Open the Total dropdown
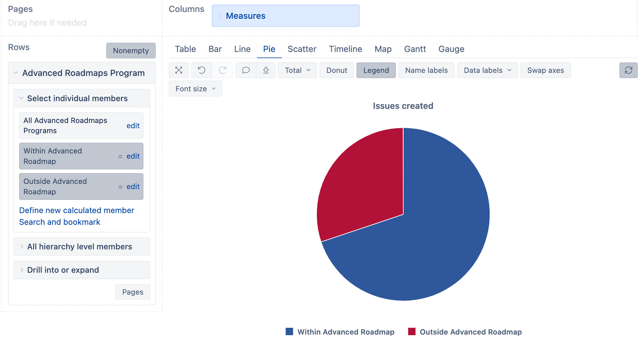 pyautogui.click(x=297, y=70)
